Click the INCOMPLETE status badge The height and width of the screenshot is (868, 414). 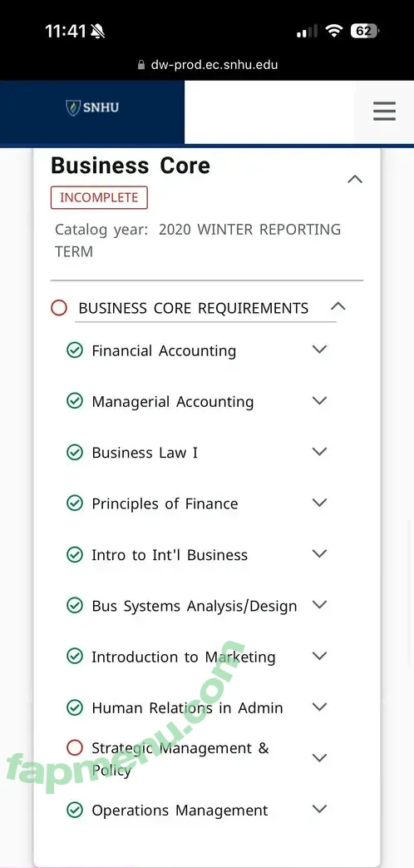click(99, 197)
